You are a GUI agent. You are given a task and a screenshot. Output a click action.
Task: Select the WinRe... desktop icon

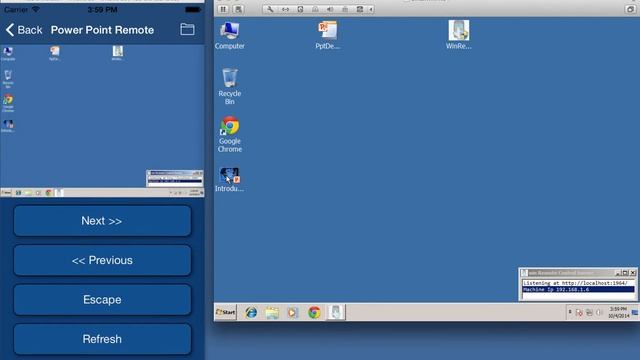click(x=458, y=35)
